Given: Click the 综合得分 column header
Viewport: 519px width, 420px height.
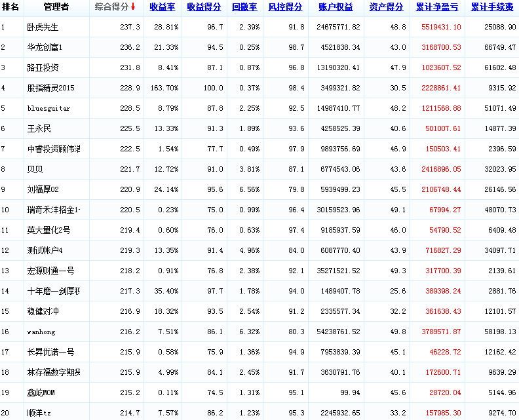Looking at the screenshot, I should coord(111,7).
